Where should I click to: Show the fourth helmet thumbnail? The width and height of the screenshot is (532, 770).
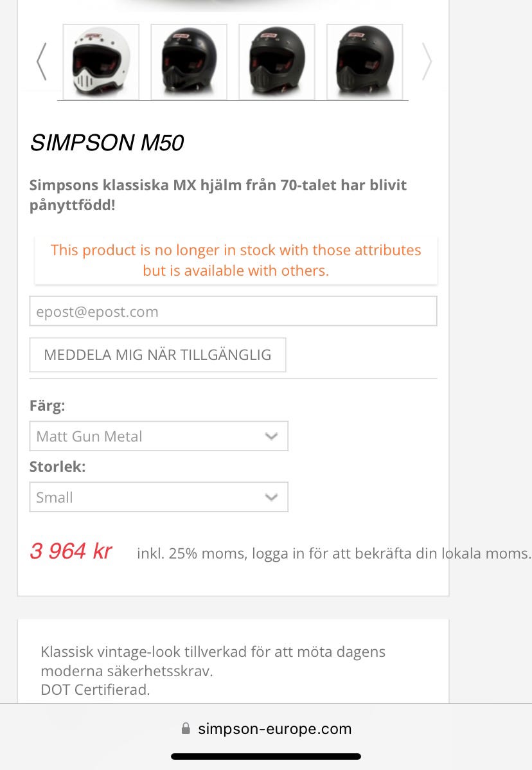click(365, 62)
